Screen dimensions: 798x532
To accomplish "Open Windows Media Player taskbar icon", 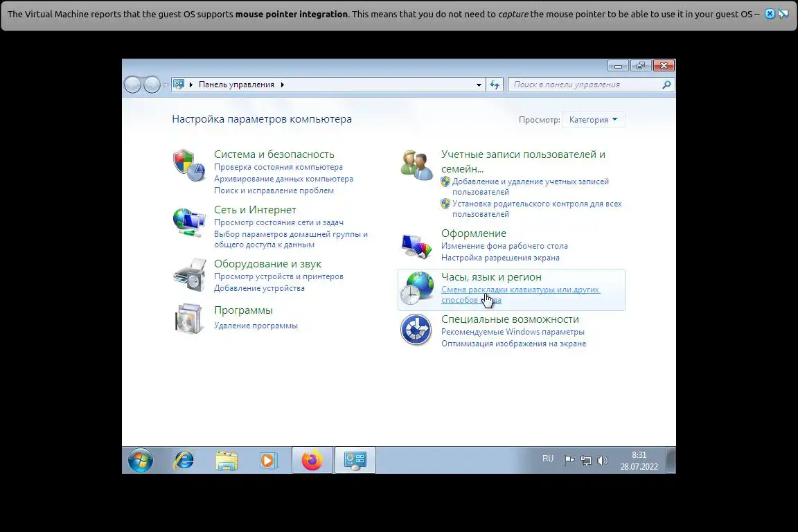I will (x=268, y=461).
